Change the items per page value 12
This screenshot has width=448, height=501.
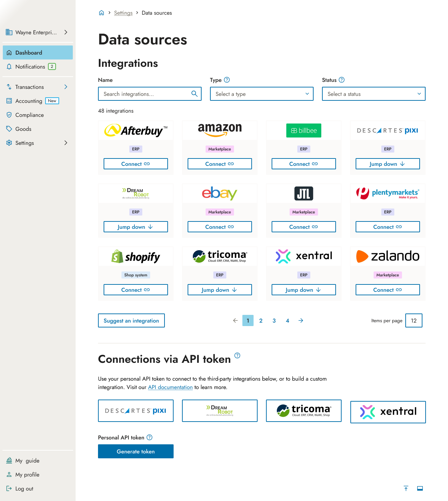tap(414, 320)
